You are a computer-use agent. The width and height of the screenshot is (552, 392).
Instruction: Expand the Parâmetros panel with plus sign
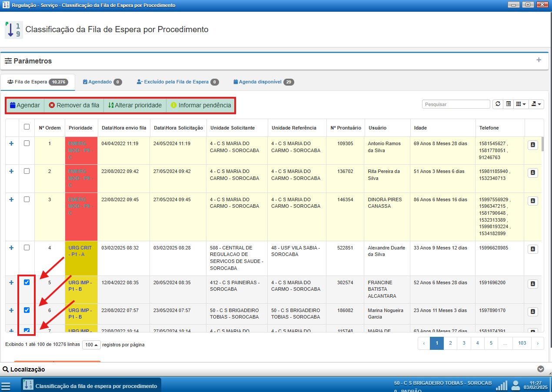(x=539, y=60)
